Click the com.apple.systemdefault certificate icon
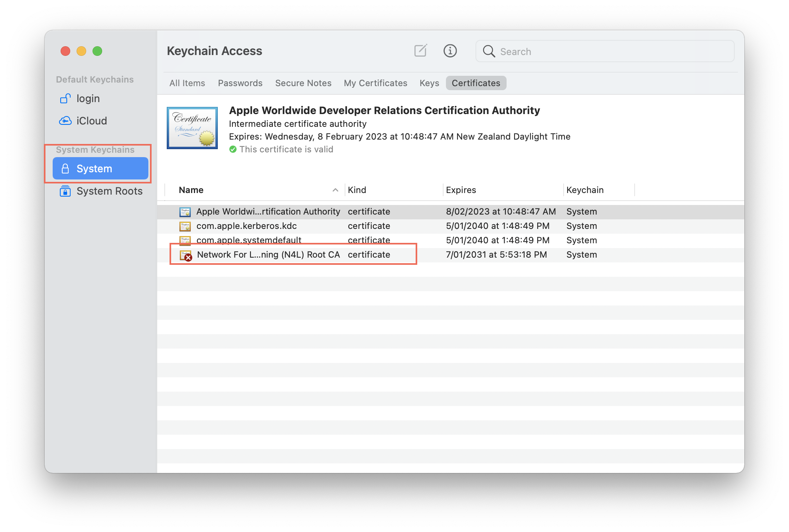The image size is (789, 532). pyautogui.click(x=185, y=240)
